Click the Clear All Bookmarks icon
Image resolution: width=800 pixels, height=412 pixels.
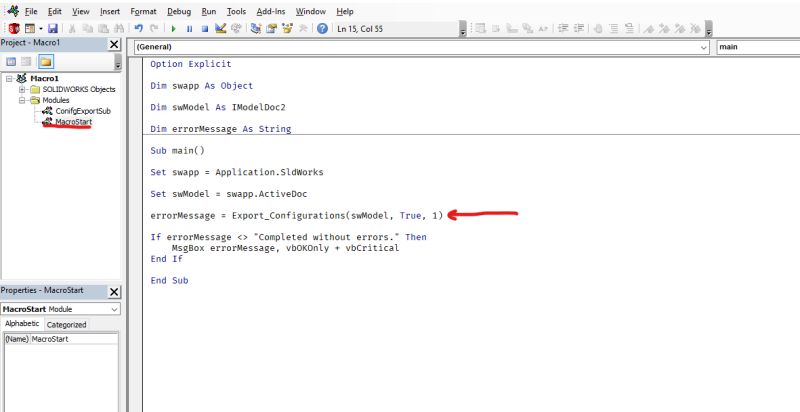pyautogui.click(x=695, y=29)
